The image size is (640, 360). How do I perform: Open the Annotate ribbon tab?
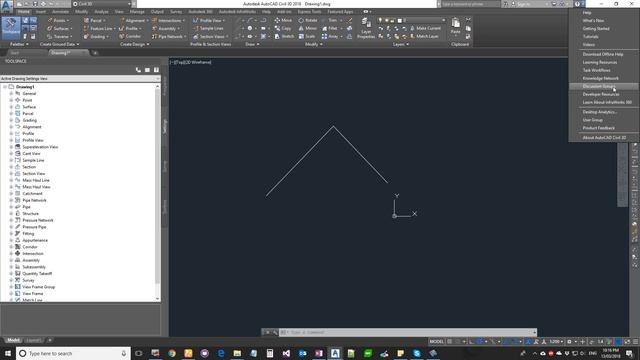pos(60,12)
